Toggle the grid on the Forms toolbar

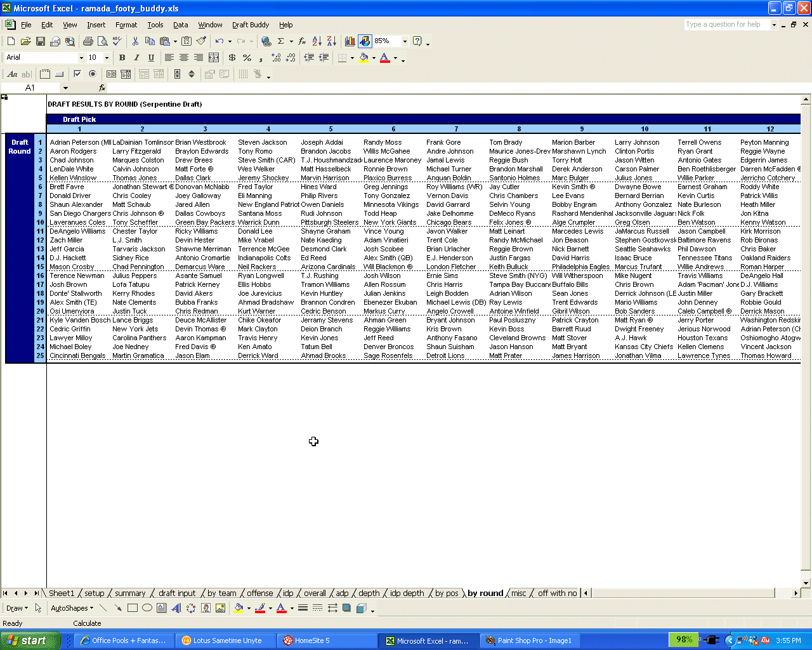[x=243, y=74]
